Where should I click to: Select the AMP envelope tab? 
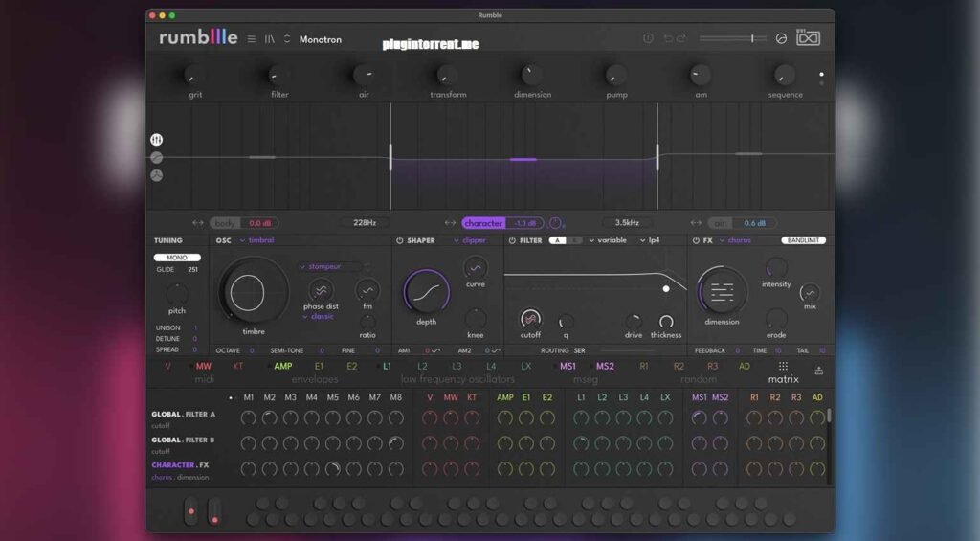(x=283, y=367)
